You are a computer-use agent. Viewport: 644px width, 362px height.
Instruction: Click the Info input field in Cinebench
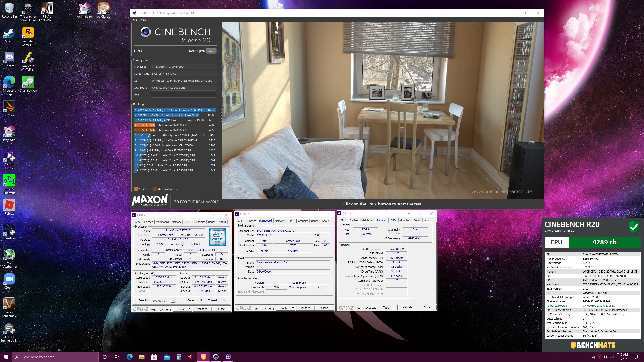click(183, 95)
